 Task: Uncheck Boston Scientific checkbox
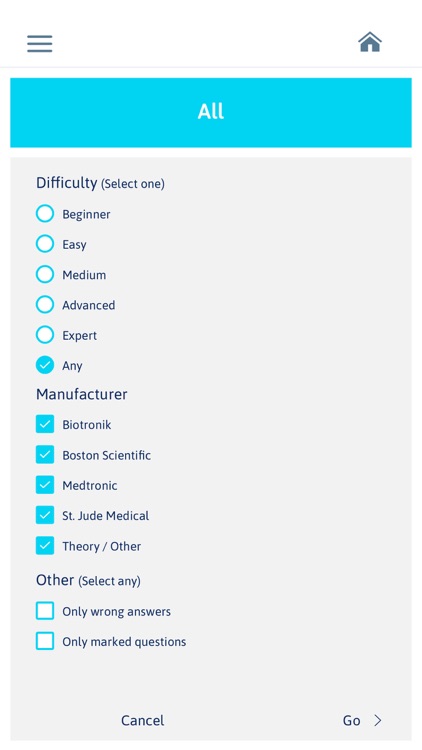[x=45, y=455]
